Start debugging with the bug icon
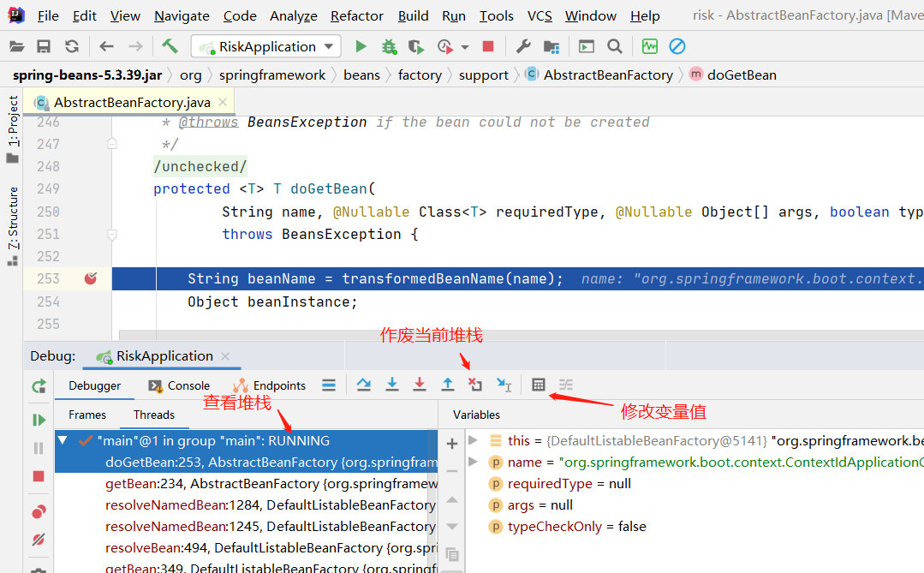924x573 pixels. (389, 46)
